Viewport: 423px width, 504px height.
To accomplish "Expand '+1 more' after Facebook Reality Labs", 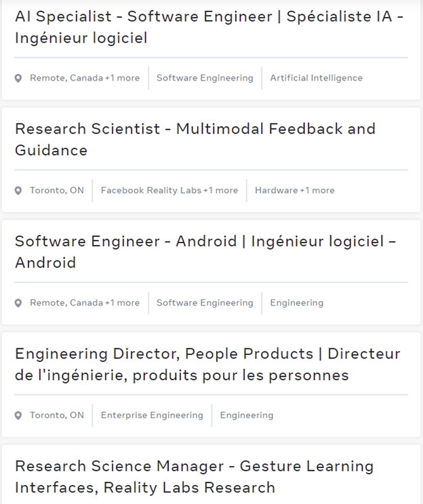I will coord(221,190).
